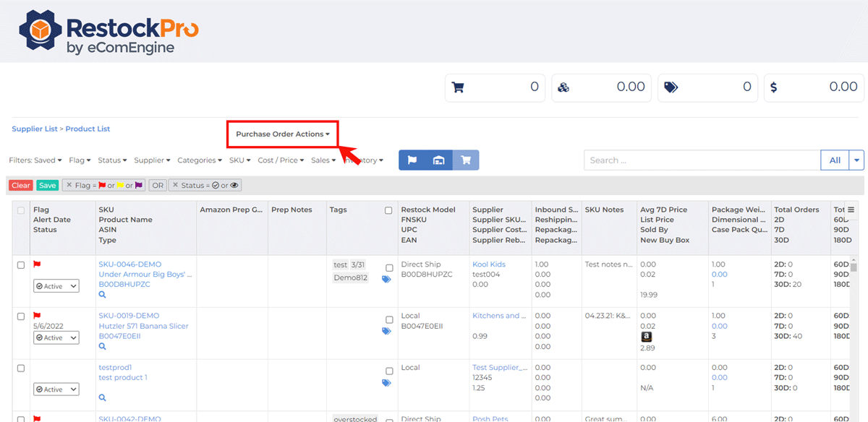
Task: Go to Supplier List breadcrumb link
Action: click(34, 129)
